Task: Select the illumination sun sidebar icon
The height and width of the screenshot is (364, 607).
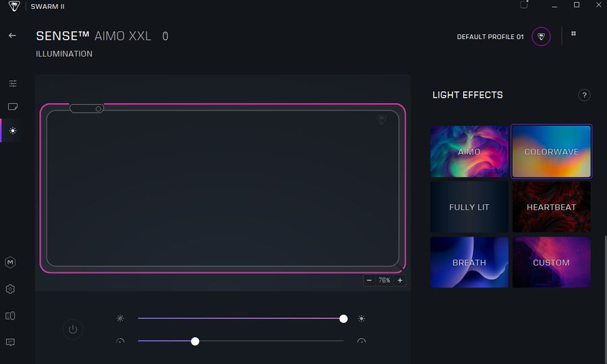Action: [13, 131]
